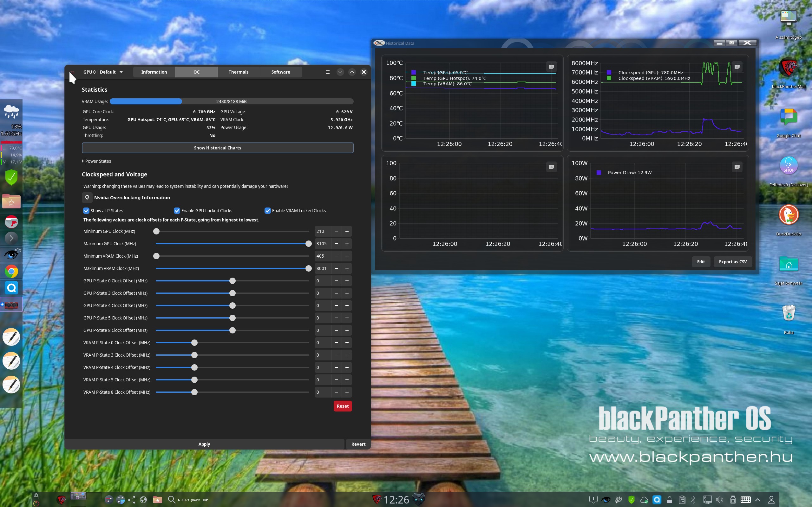Click the temperature chart's corner icon

(551, 67)
